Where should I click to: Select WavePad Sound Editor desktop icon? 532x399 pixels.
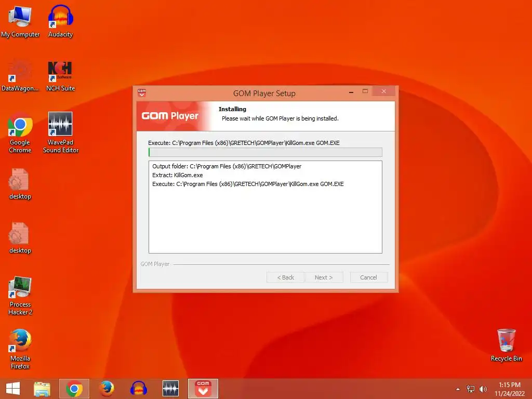point(60,133)
